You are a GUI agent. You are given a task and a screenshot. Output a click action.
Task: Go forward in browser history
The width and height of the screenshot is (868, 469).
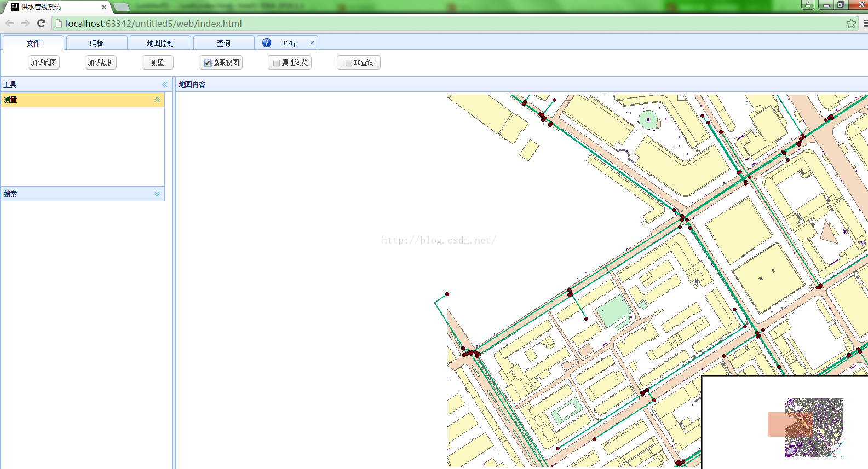(25, 23)
